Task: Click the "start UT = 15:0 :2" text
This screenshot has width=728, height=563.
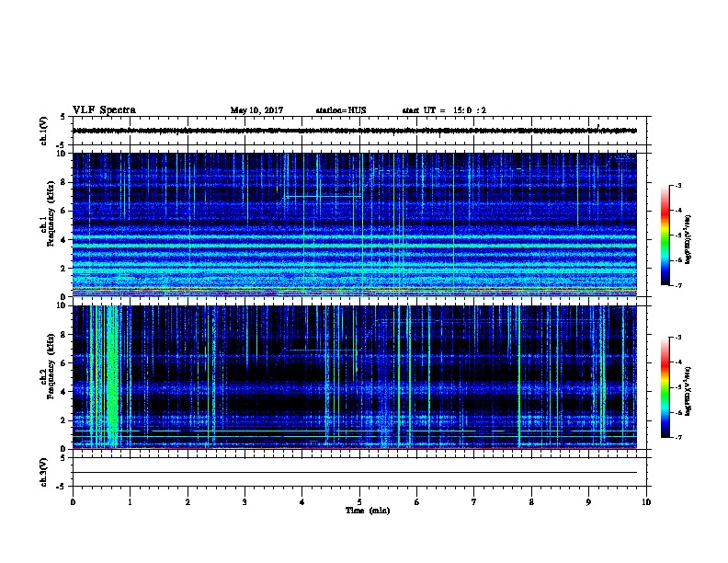Action: coord(444,110)
